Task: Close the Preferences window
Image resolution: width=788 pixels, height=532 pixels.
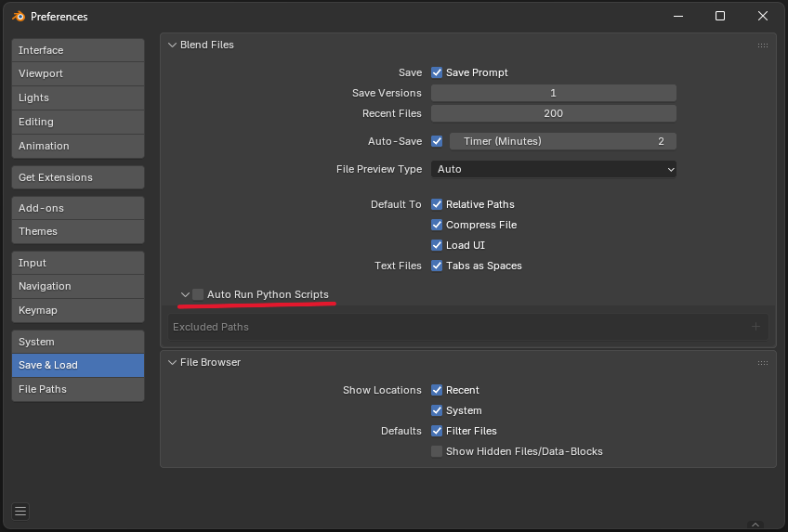Action: click(762, 16)
